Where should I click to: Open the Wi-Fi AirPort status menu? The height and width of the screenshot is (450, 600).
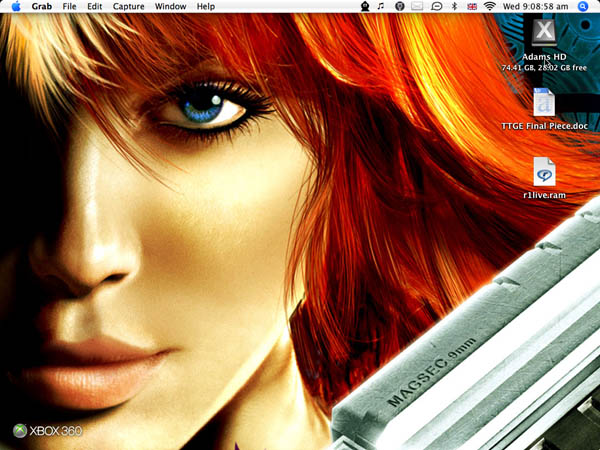point(489,6)
